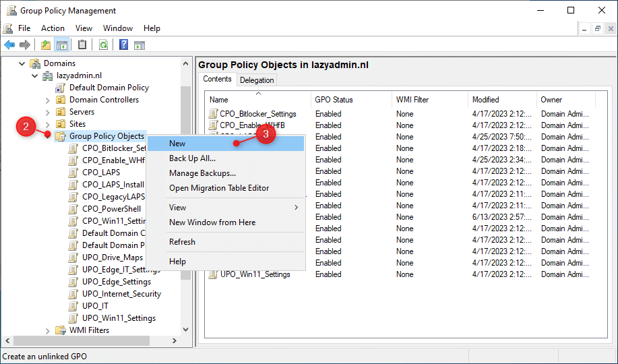Open the Help menu in menu bar

click(152, 28)
